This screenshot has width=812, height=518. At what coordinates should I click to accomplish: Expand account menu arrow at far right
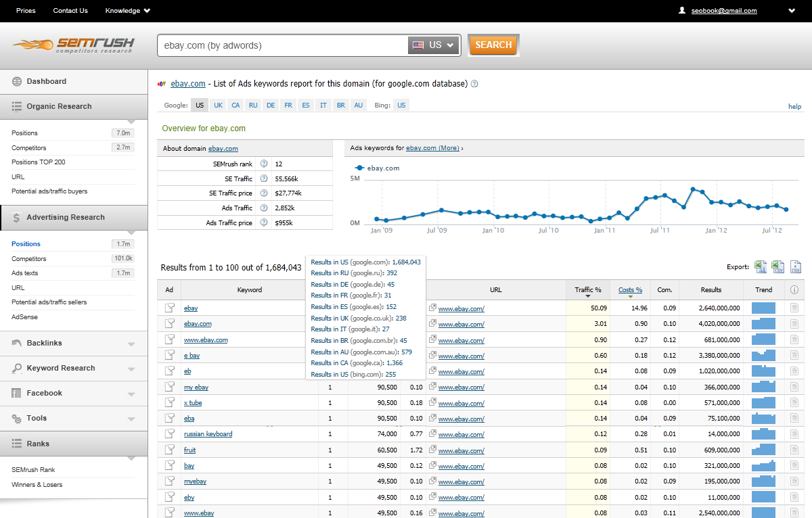792,11
